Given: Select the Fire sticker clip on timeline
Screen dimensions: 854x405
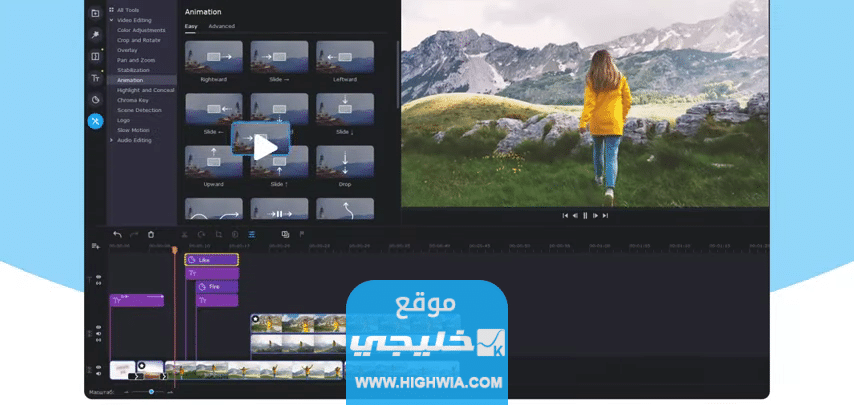Looking at the screenshot, I should coord(217,286).
